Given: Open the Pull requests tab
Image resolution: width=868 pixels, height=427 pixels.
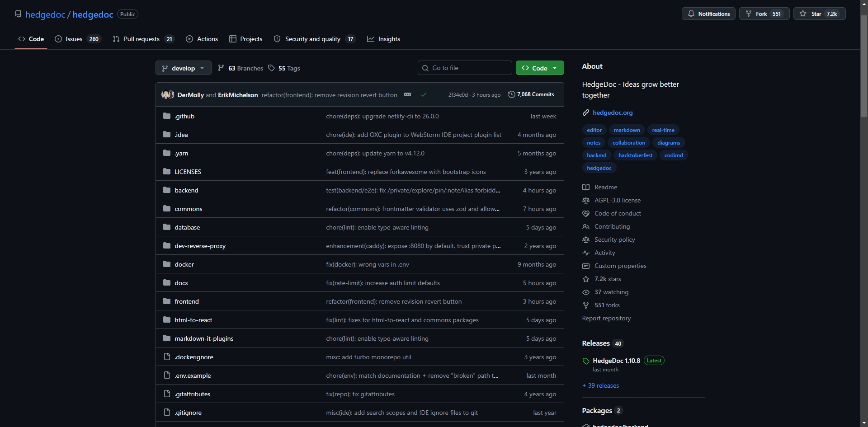Looking at the screenshot, I should click(x=143, y=39).
